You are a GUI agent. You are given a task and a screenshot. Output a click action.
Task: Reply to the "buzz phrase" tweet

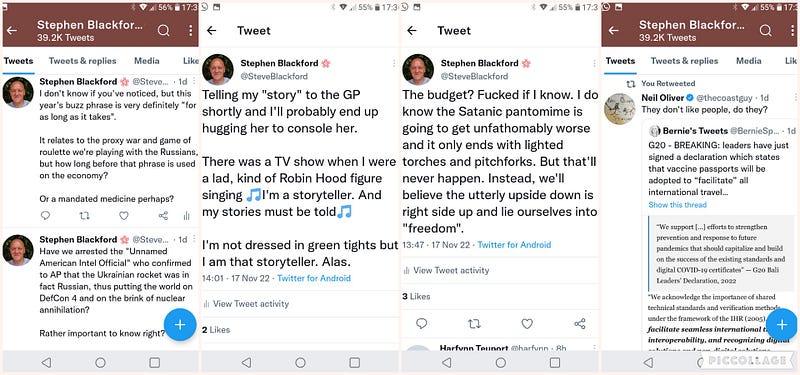45,216
